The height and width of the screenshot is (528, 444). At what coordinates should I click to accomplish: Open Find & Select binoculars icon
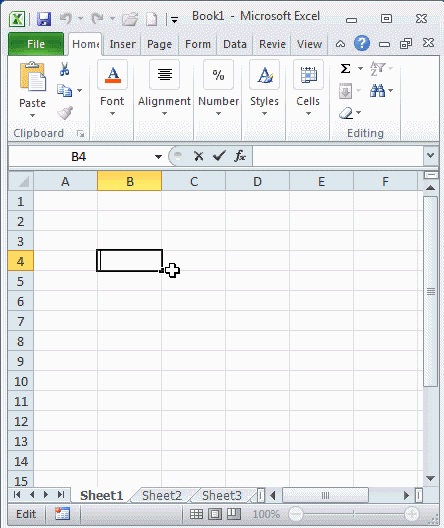click(377, 91)
